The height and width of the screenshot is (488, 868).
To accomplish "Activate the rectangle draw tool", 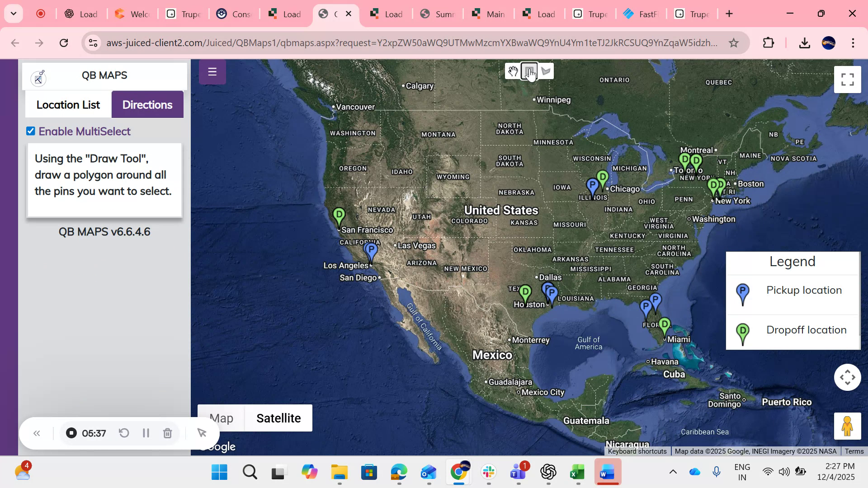I will pyautogui.click(x=529, y=71).
